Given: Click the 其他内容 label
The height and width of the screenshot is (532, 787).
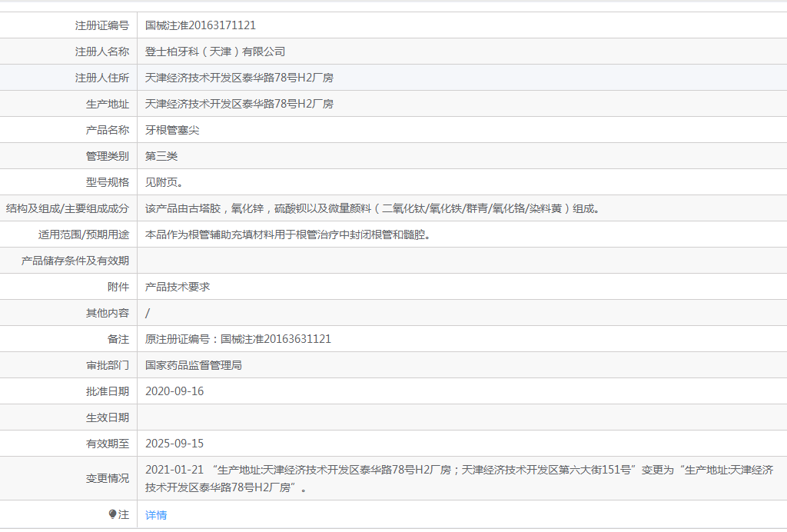Looking at the screenshot, I should click(108, 313).
